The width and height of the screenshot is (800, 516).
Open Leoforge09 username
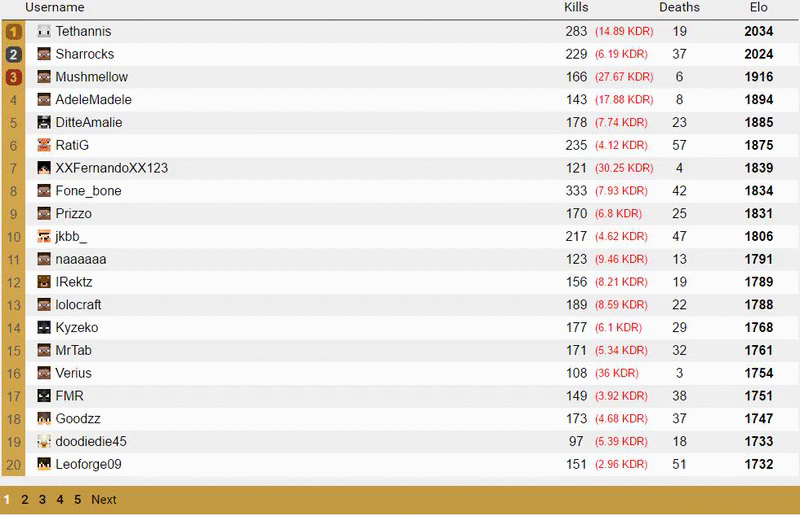pyautogui.click(x=88, y=464)
